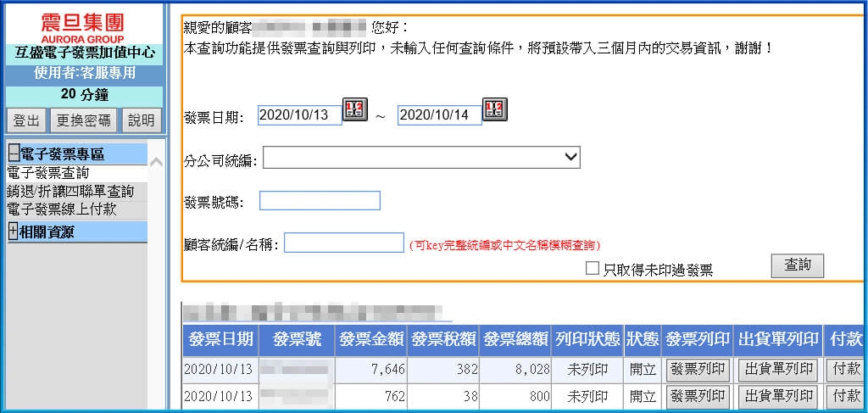Enable 只取得未印過發票 checkbox

pyautogui.click(x=593, y=269)
